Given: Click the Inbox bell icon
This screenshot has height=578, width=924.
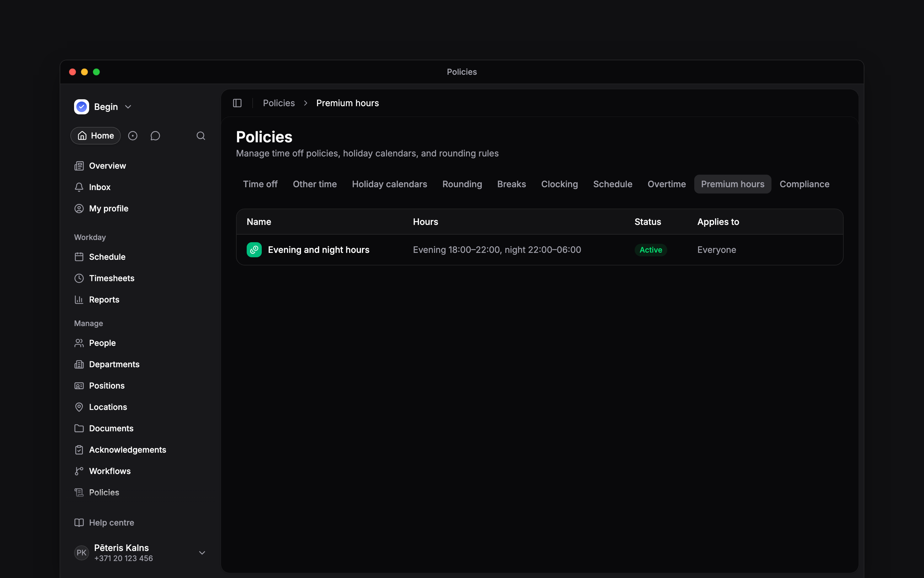Looking at the screenshot, I should click(x=79, y=187).
